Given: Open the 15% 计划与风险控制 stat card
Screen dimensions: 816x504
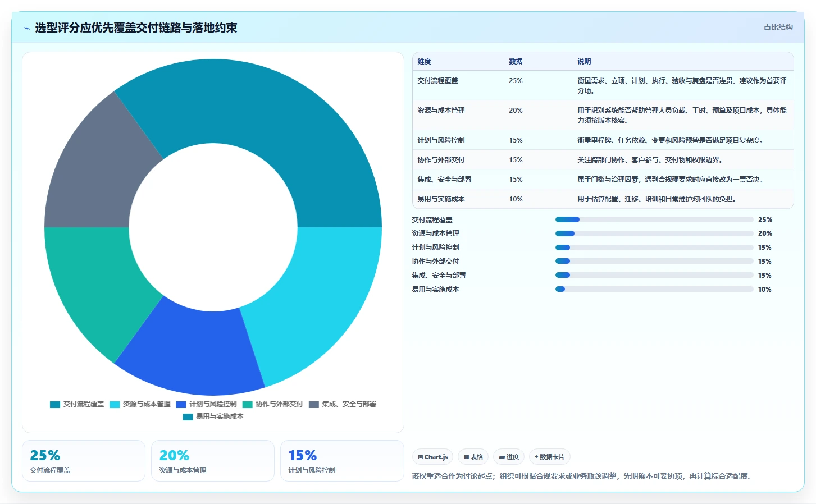Looking at the screenshot, I should (x=342, y=461).
